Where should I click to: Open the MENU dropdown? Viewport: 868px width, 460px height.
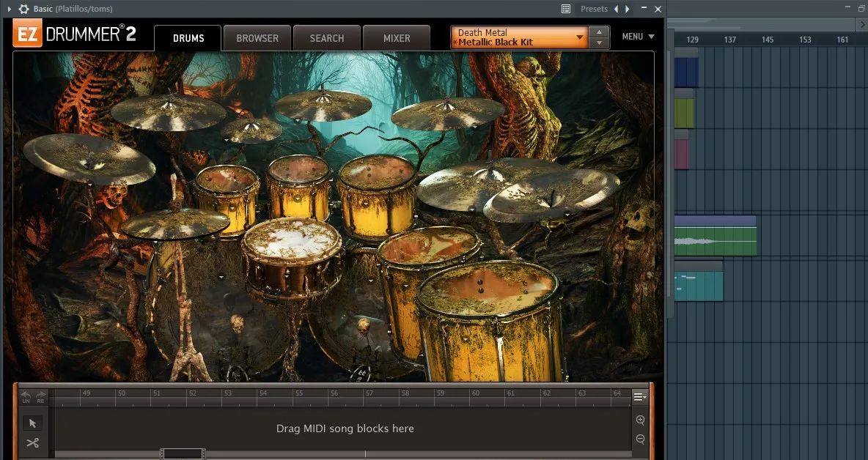tap(638, 37)
